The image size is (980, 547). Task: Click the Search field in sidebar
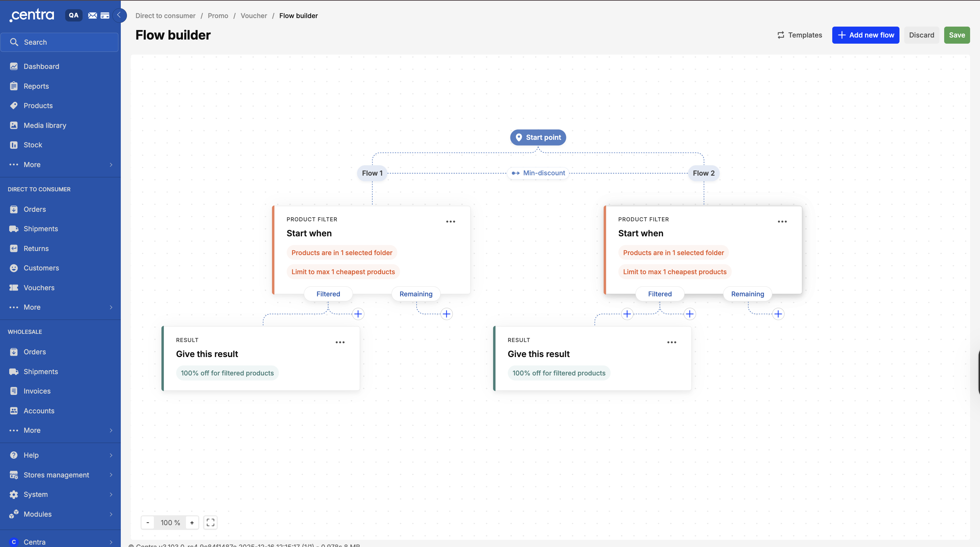click(60, 42)
